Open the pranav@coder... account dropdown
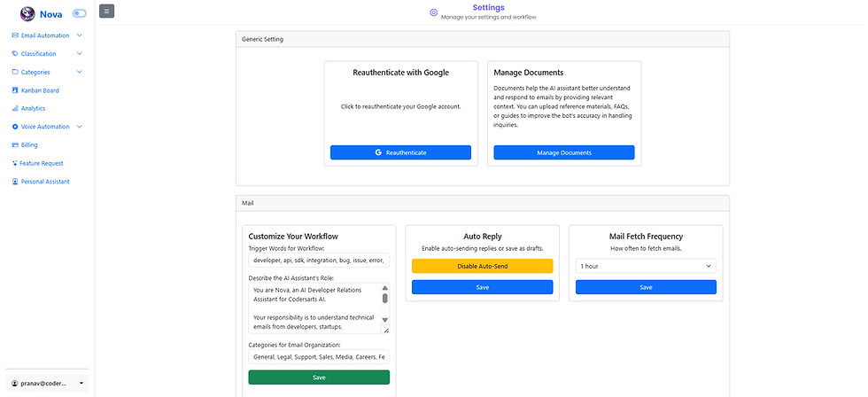Viewport: 868px width, 397px height. (47, 383)
